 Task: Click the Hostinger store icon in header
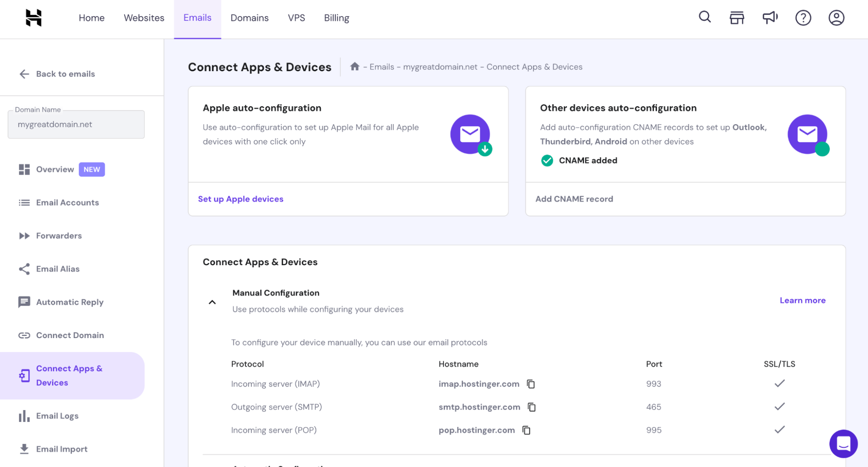(x=737, y=17)
